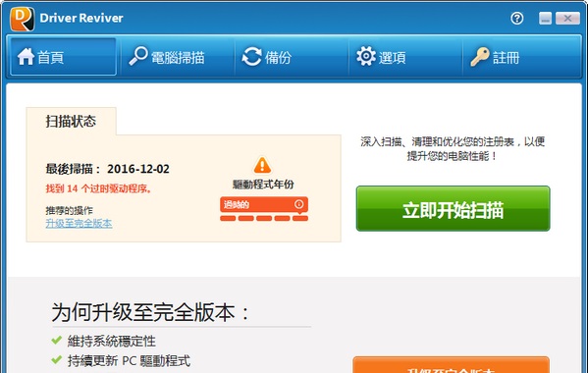Open the 註冊 tab
Screen dimensions: 588x373
click(x=521, y=57)
